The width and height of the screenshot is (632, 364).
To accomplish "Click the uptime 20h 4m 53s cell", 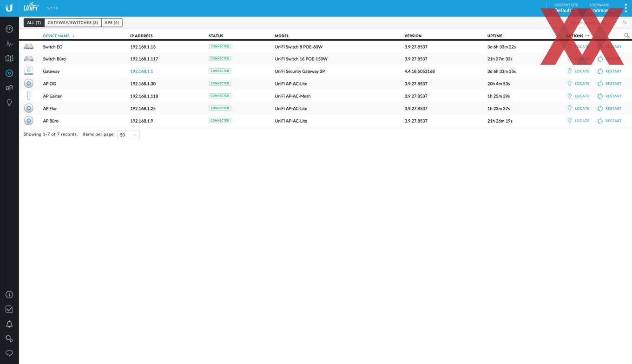I will 499,84.
